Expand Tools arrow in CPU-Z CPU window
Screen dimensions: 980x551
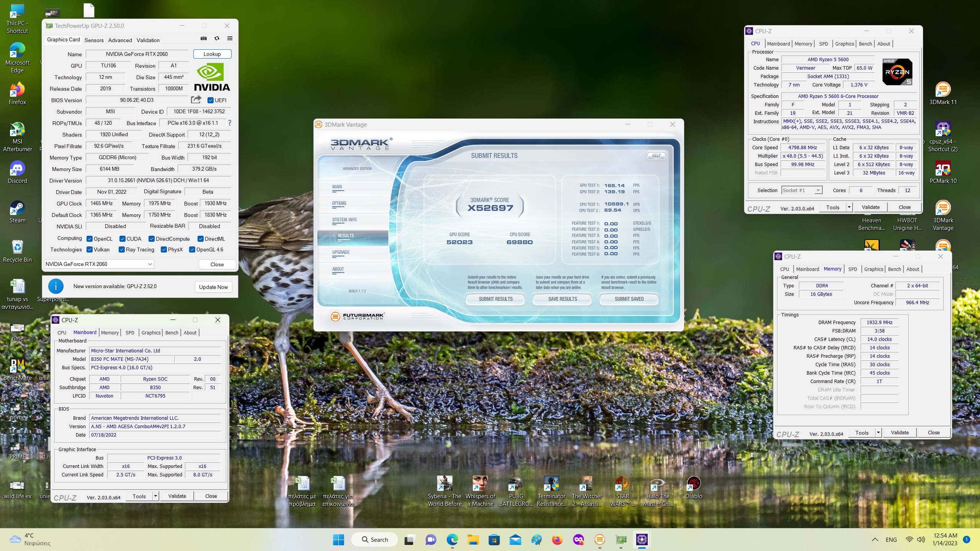[849, 207]
